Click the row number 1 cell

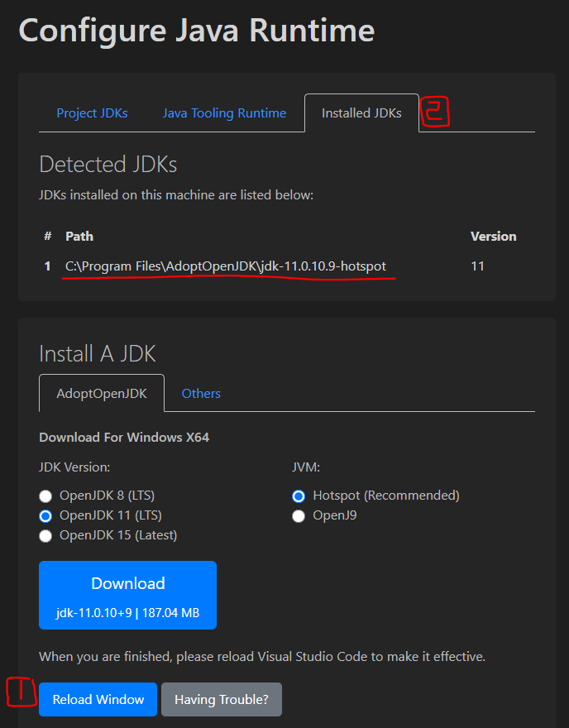47,266
